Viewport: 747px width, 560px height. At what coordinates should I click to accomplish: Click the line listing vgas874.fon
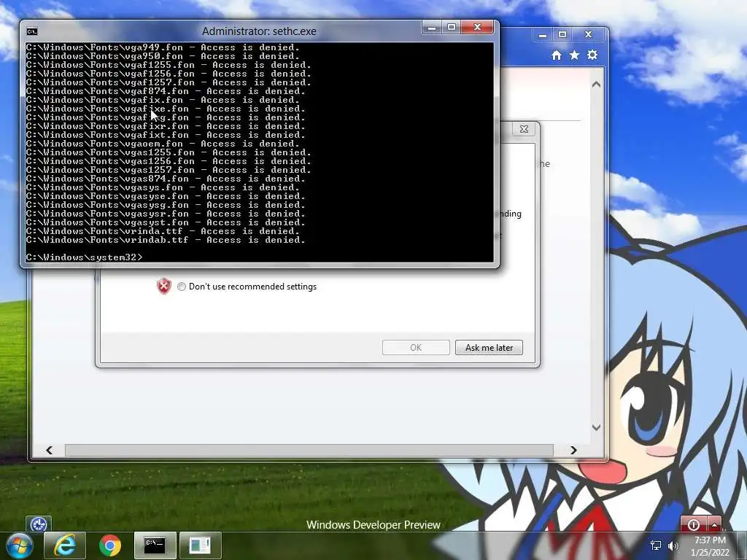(x=166, y=179)
